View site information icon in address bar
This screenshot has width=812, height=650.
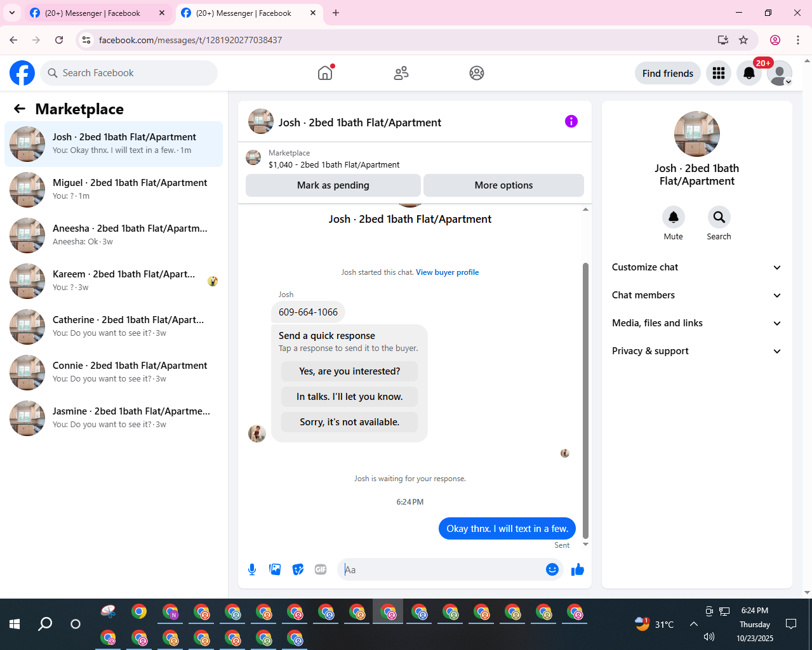pos(87,40)
